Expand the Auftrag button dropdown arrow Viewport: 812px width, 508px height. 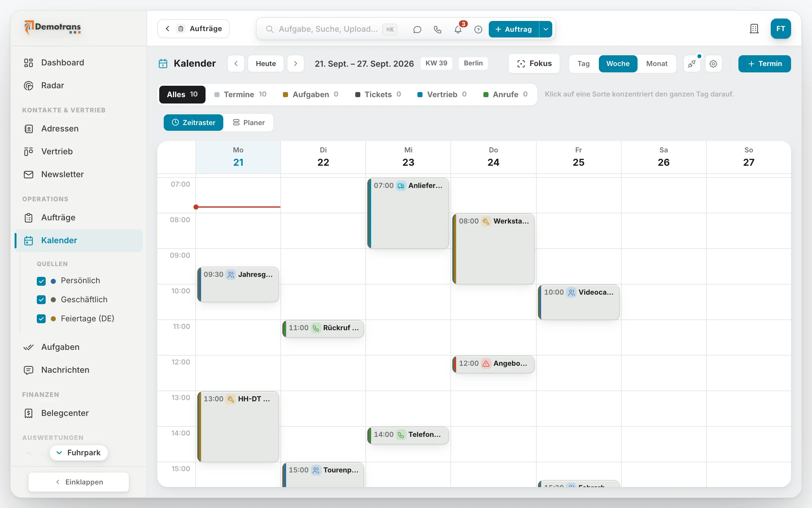coord(546,29)
